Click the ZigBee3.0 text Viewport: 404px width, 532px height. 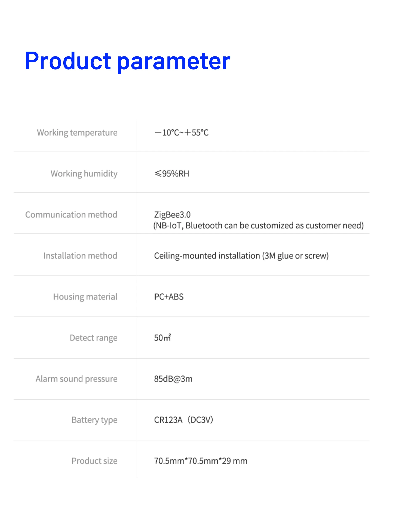tap(172, 215)
